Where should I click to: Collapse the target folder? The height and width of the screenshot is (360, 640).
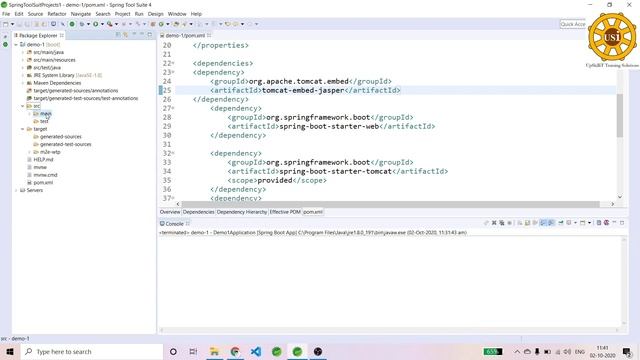pyautogui.click(x=23, y=129)
